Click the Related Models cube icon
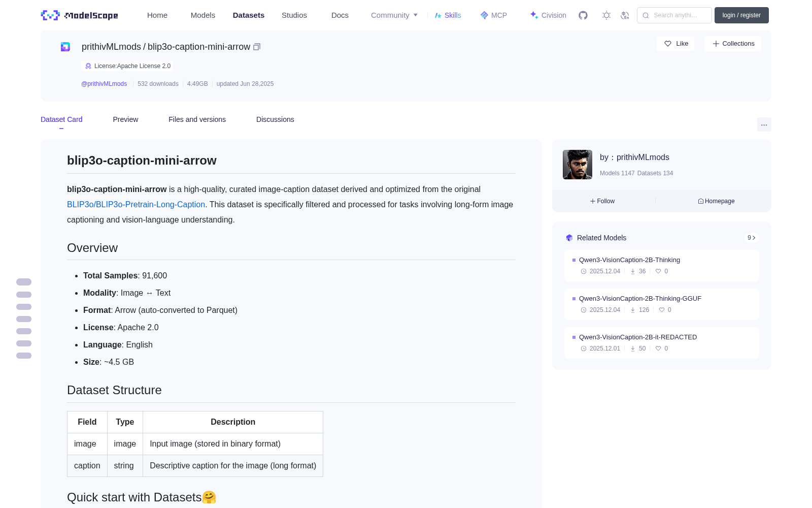812x508 pixels. pos(569,238)
